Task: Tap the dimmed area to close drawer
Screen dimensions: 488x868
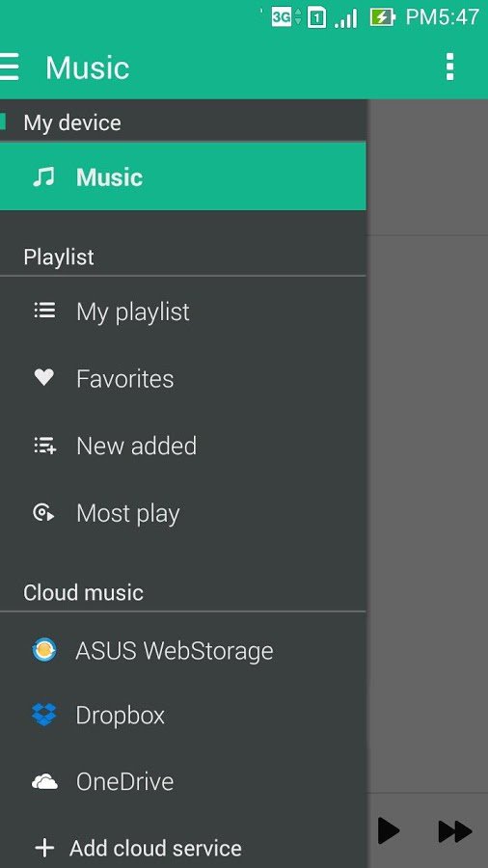Action: [x=427, y=443]
